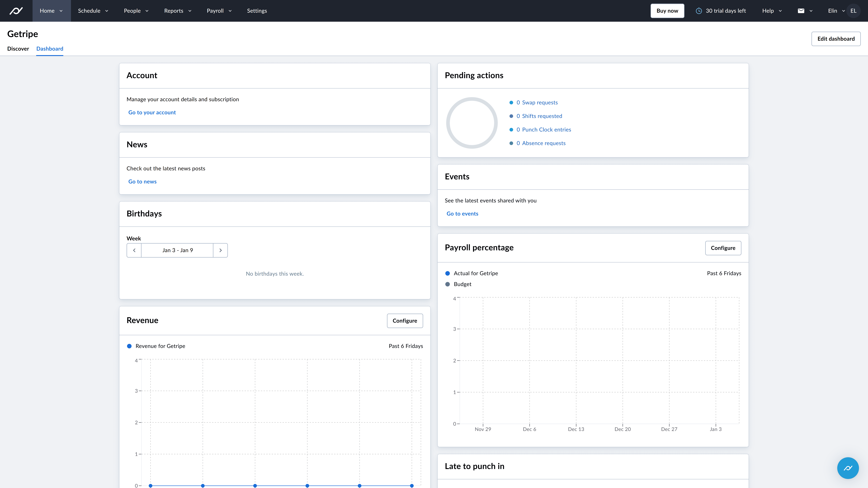Image resolution: width=868 pixels, height=488 pixels.
Task: Click the Jan 3 - Jan 9 week field
Action: [177, 250]
